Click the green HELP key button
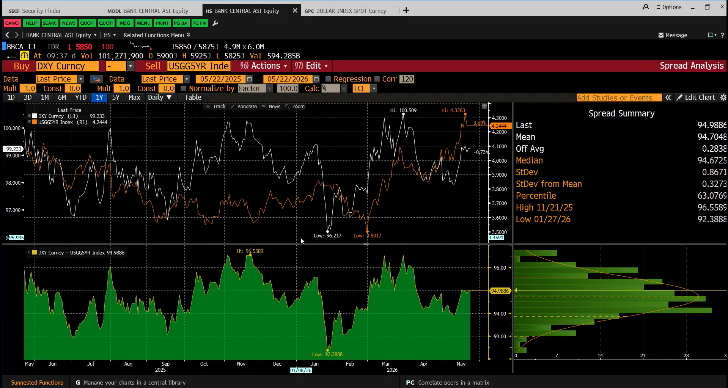Viewport: 728px width, 388px height. tap(31, 22)
